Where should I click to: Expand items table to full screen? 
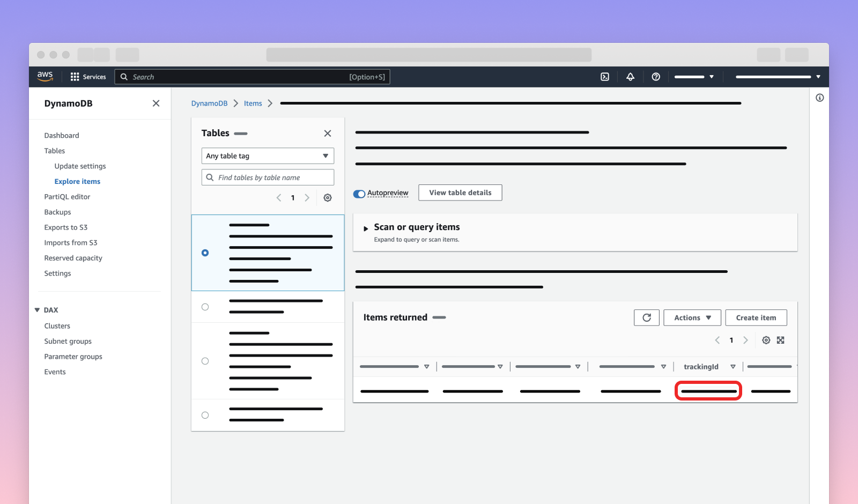[x=781, y=340]
